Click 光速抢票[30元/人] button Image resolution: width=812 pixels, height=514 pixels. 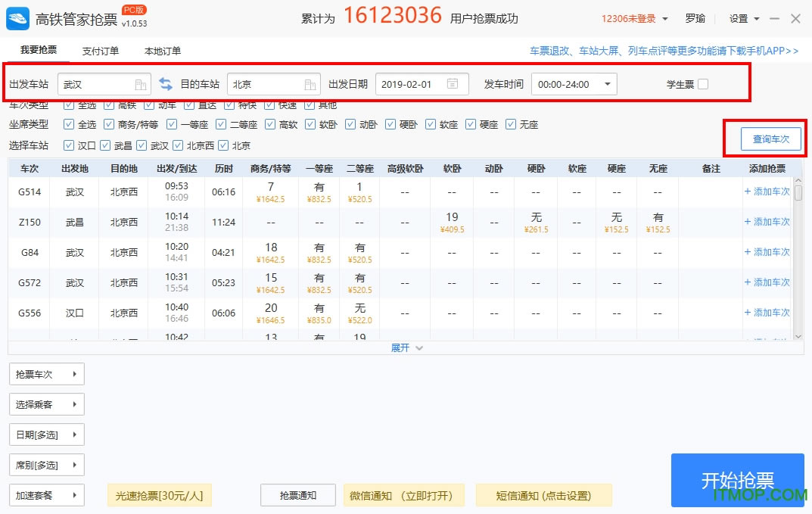[x=160, y=495]
